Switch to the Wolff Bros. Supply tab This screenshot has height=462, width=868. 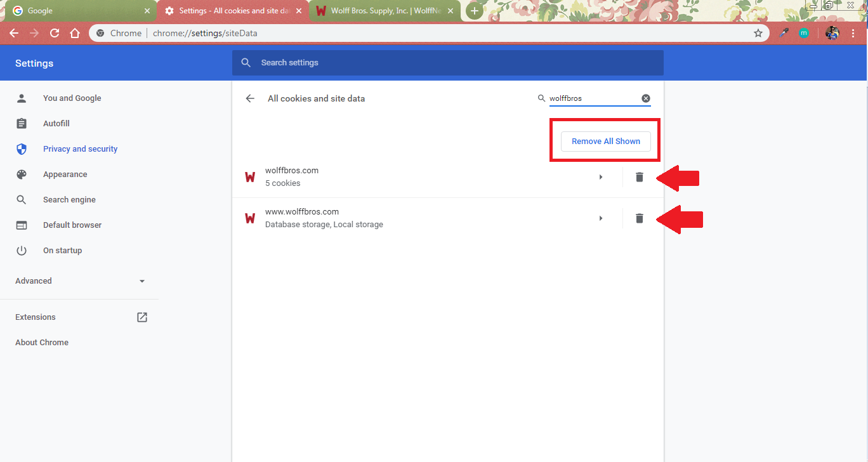coord(385,11)
